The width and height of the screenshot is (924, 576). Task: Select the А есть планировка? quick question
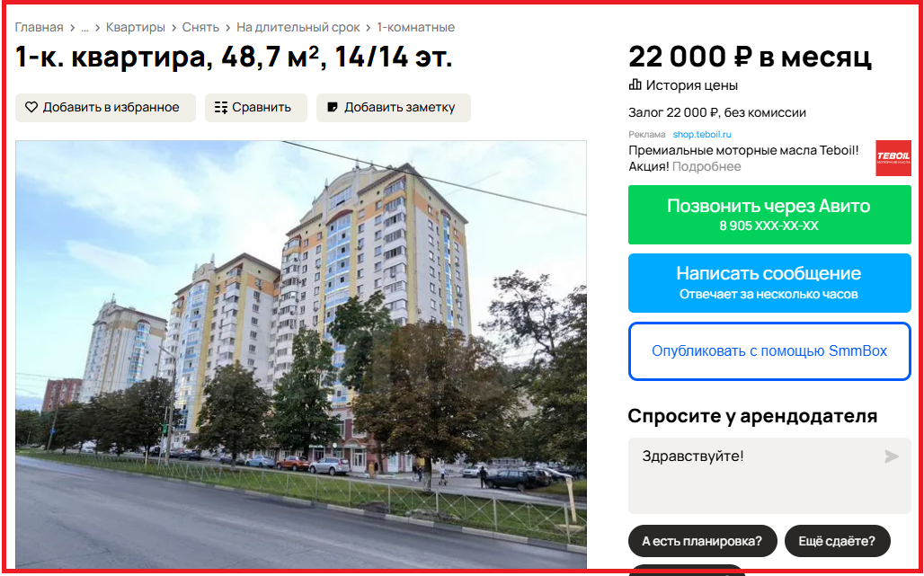(702, 541)
